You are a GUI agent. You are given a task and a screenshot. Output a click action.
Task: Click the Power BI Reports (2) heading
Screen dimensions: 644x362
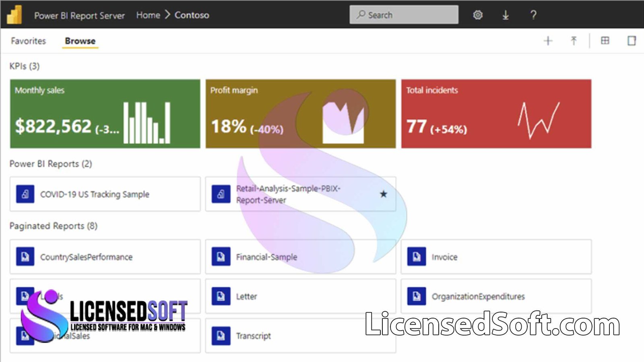point(51,164)
